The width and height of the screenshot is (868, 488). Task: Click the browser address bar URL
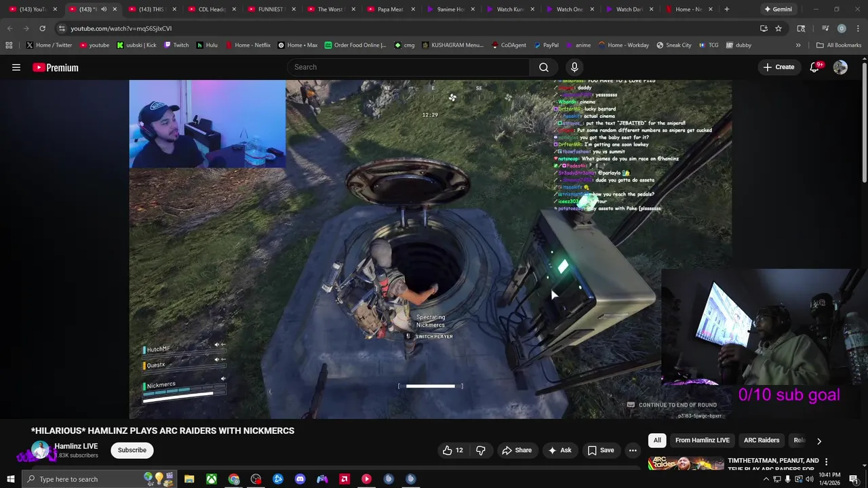(x=121, y=28)
